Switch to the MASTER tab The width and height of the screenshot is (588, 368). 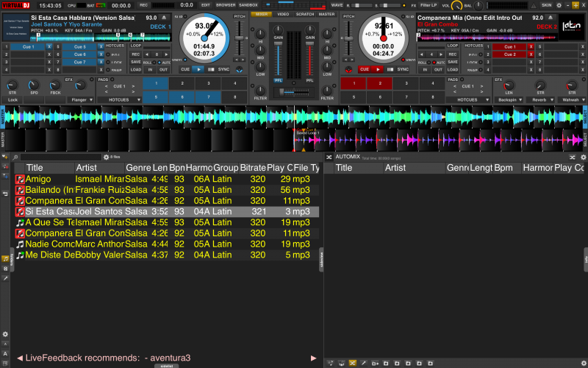coord(326,14)
